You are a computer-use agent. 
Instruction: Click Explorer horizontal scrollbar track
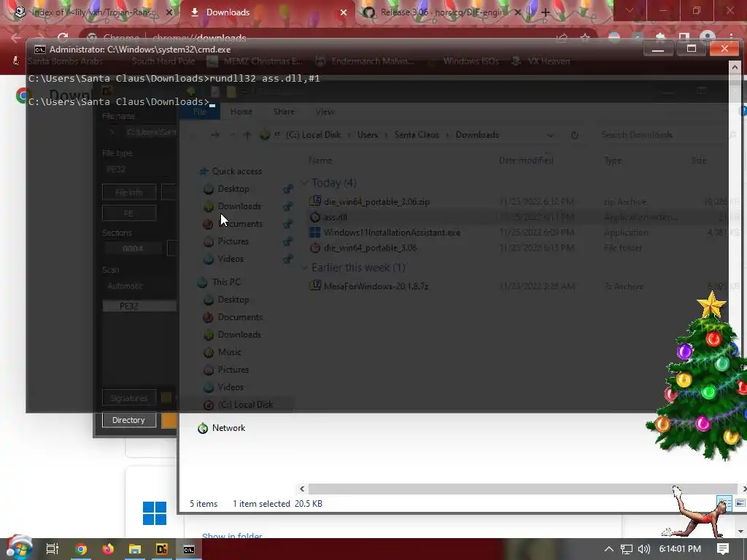[x=523, y=489]
